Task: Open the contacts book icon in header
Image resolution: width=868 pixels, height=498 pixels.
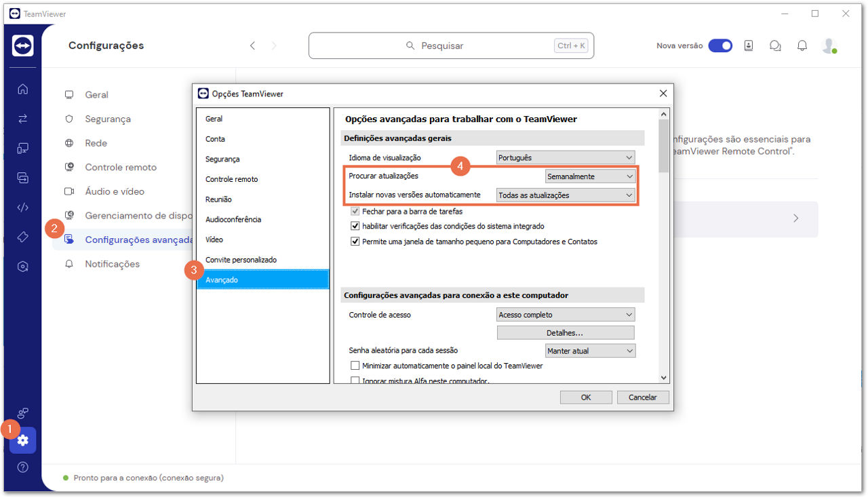Action: tap(749, 45)
